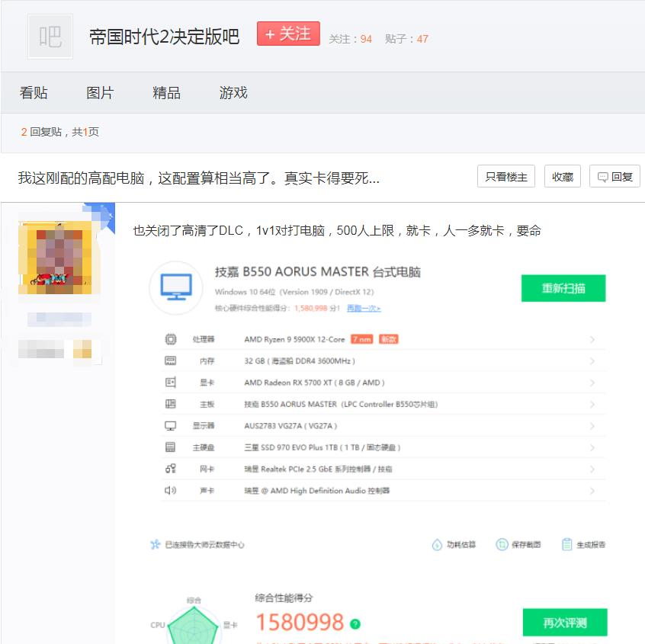
Task: Click the blue desktop computer icon
Action: click(x=176, y=287)
